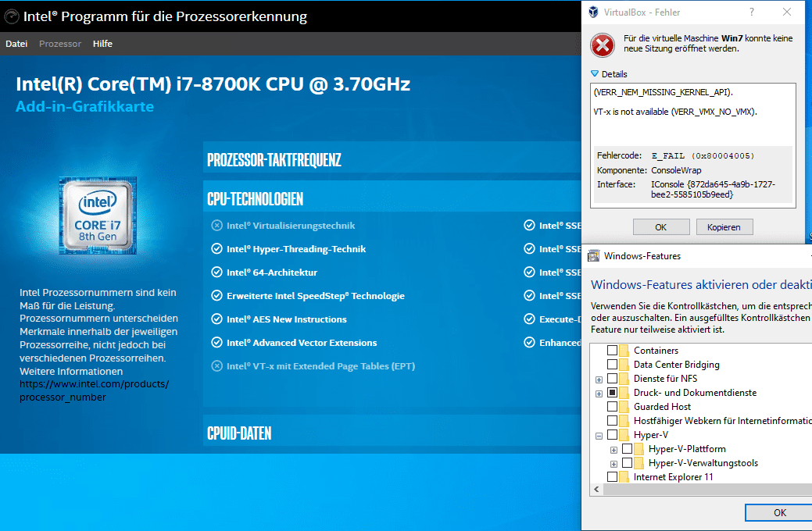812x531 pixels.
Task: Expand the Hyper-V-Verwaltungstools tree node
Action: (613, 464)
